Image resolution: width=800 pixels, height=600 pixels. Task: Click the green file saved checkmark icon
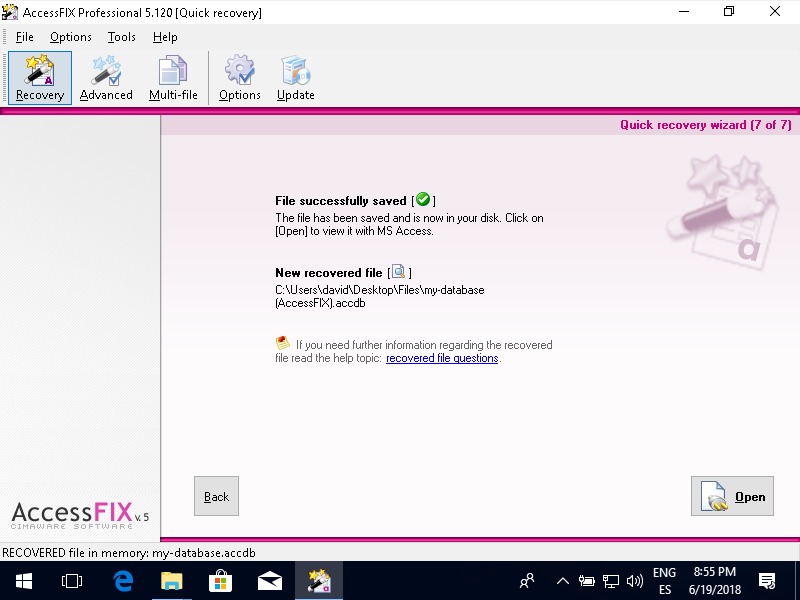tap(422, 200)
